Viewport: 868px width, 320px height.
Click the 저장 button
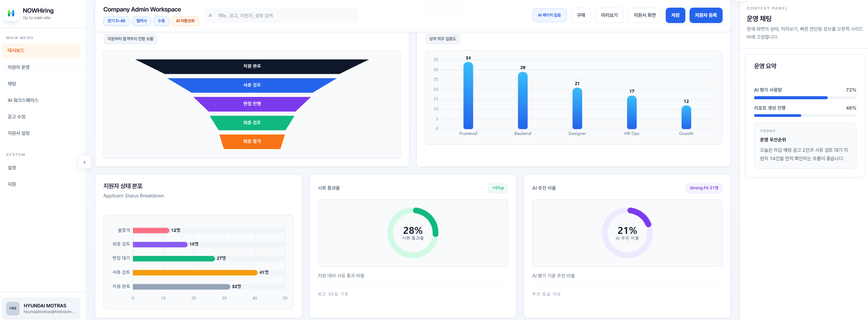(x=675, y=15)
